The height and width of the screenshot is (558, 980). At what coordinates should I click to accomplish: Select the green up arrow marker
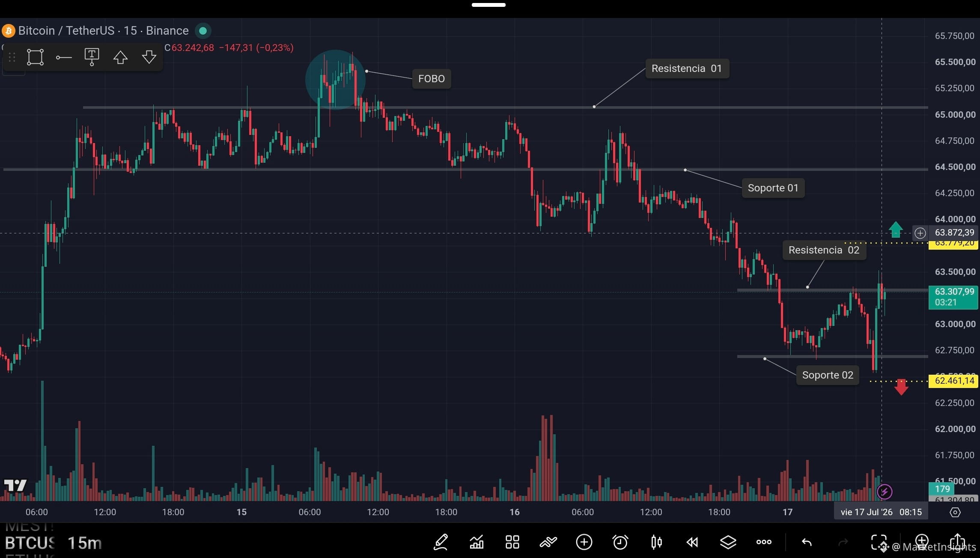pos(896,230)
